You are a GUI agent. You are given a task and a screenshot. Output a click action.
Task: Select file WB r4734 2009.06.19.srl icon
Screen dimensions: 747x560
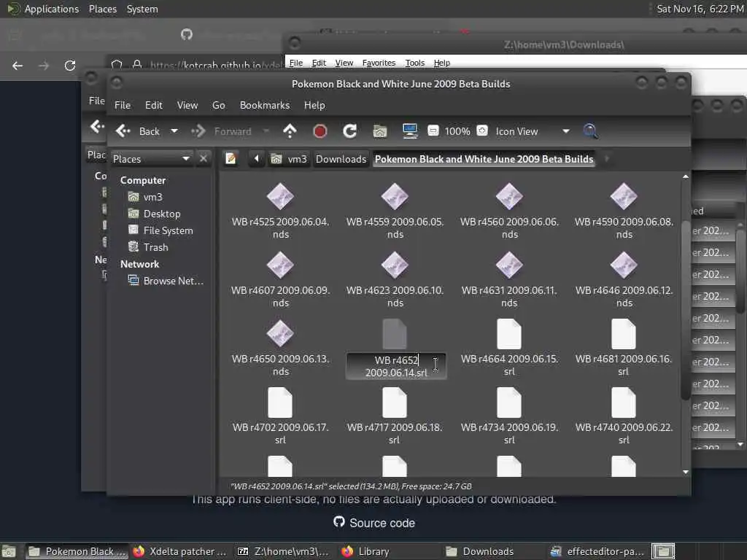coord(509,402)
